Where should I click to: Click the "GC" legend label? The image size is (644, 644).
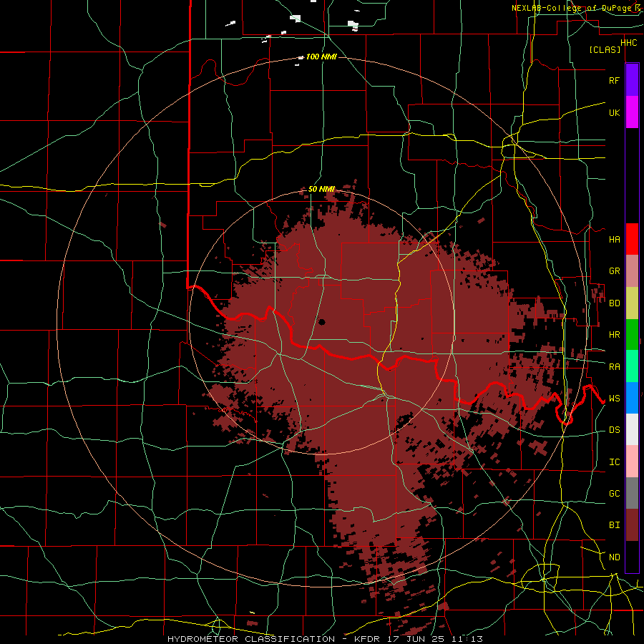coord(614,493)
